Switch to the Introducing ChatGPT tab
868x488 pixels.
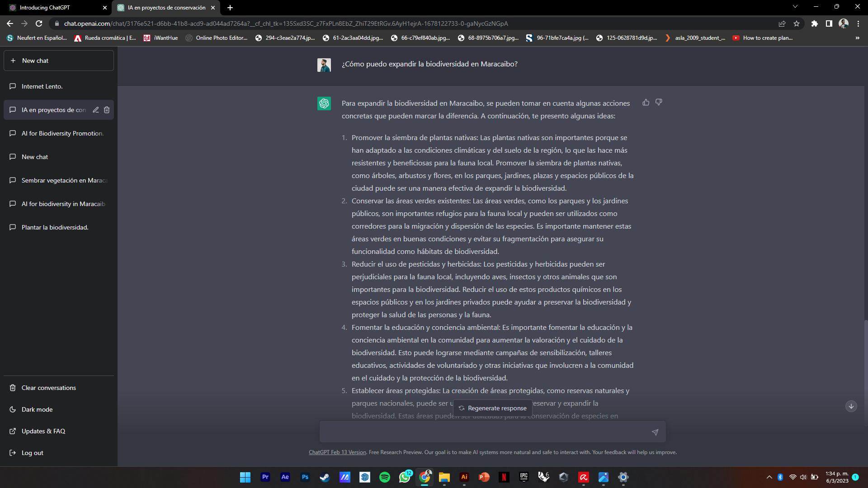pyautogui.click(x=56, y=8)
